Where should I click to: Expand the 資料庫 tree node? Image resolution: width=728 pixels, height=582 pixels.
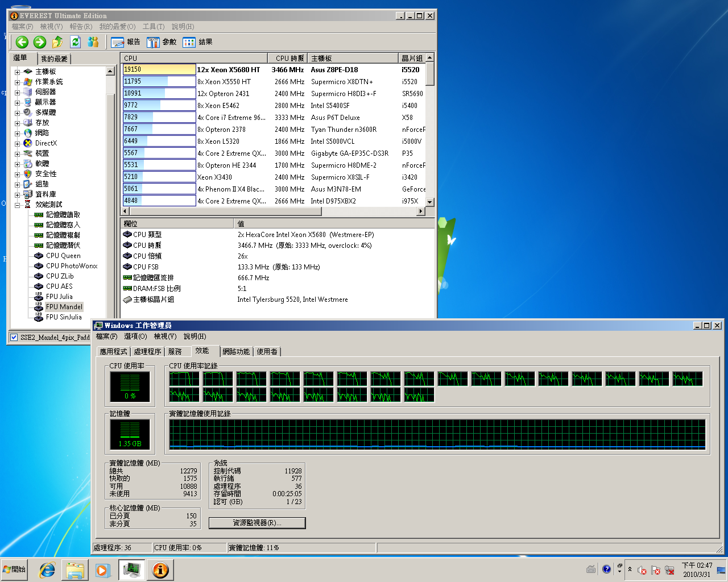17,195
